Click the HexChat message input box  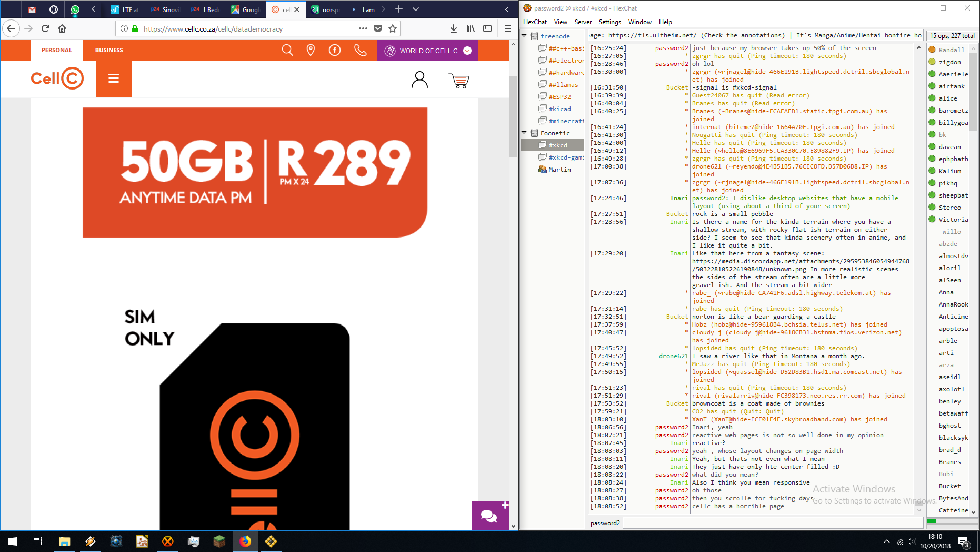pos(773,523)
